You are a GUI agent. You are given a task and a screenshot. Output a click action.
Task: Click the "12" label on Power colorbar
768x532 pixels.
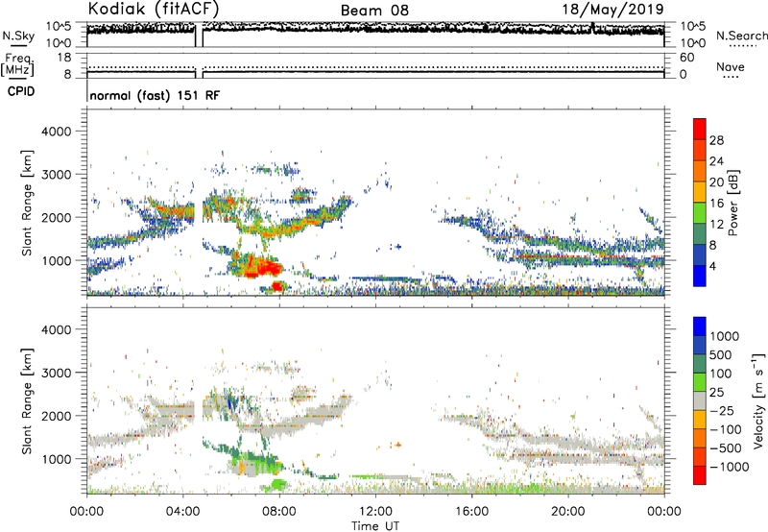tap(716, 225)
